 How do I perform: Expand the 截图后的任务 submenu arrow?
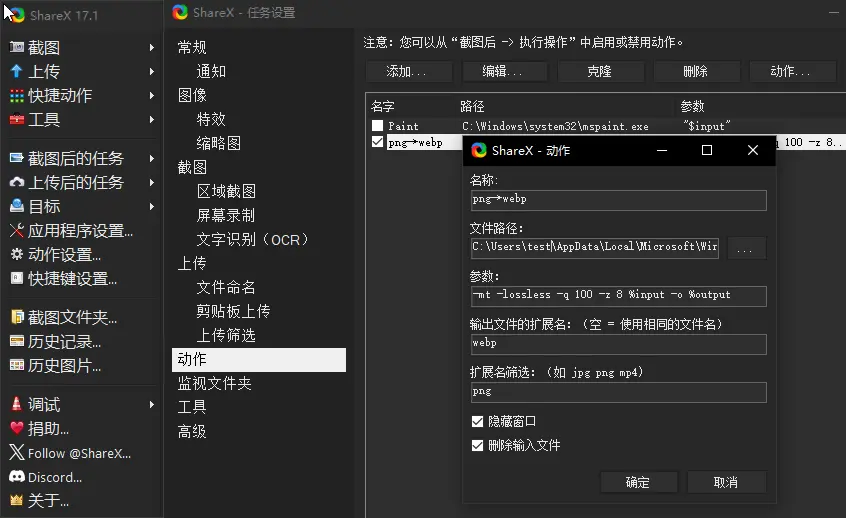(x=152, y=158)
